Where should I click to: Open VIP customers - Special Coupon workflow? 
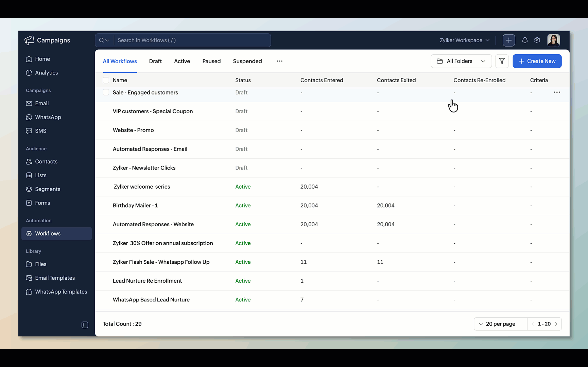pos(153,111)
